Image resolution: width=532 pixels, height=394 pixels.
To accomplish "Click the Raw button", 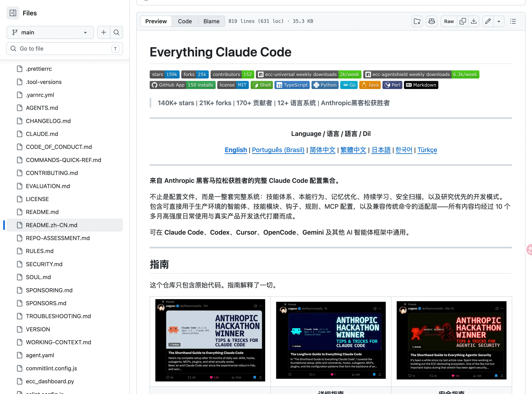I will (448, 21).
